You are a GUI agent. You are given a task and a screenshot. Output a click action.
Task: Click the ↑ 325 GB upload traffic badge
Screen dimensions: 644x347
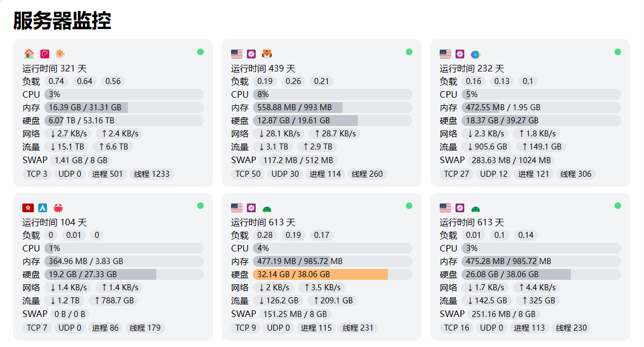539,301
